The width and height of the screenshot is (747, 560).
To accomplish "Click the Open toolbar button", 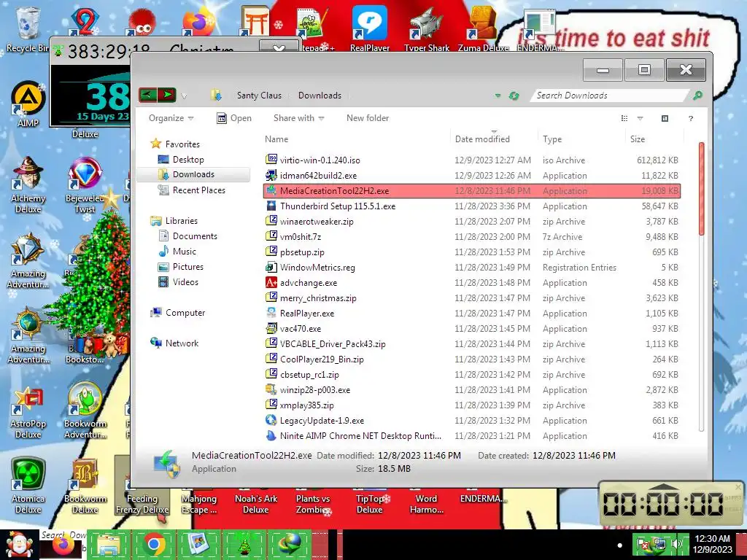I will coord(234,118).
